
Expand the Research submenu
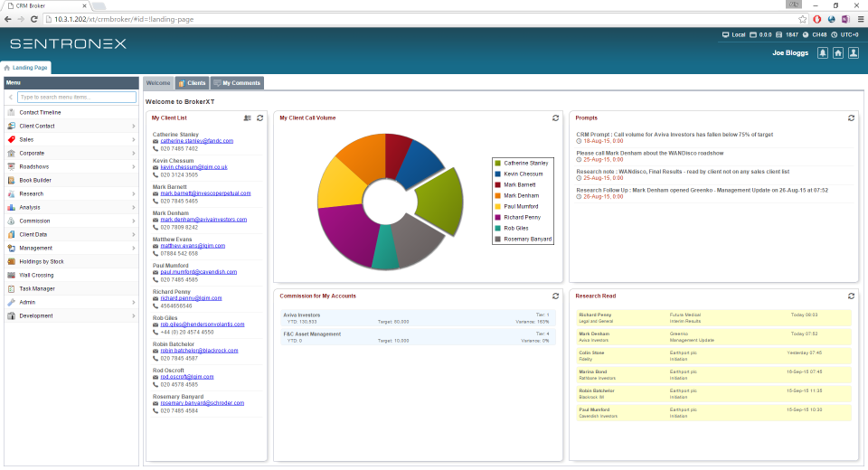[134, 193]
